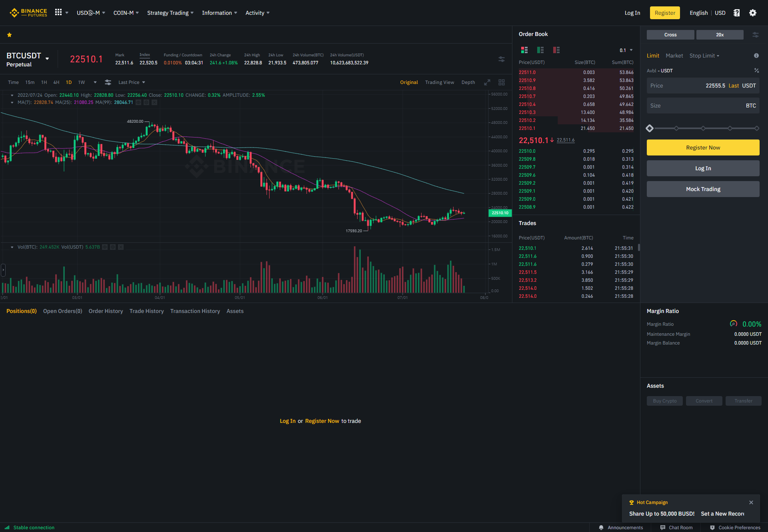
Task: Switch to the Trade History tab
Action: tap(146, 311)
